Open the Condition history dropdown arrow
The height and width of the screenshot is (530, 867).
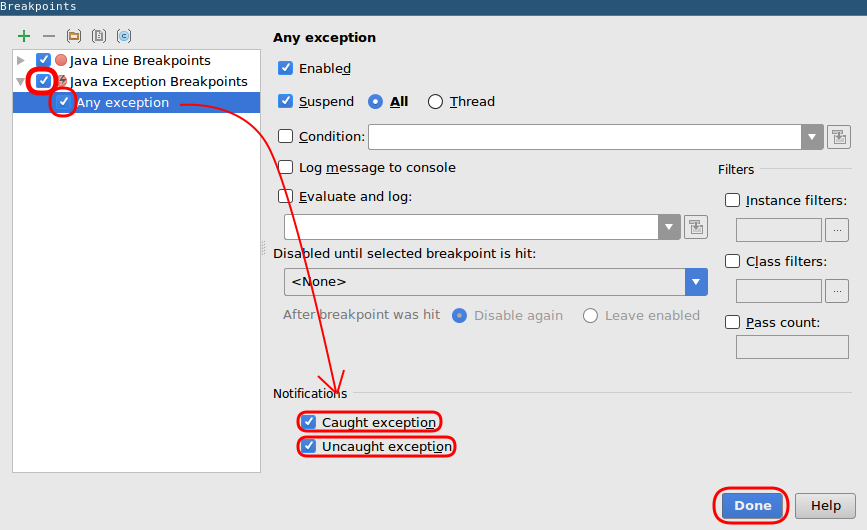[x=811, y=137]
